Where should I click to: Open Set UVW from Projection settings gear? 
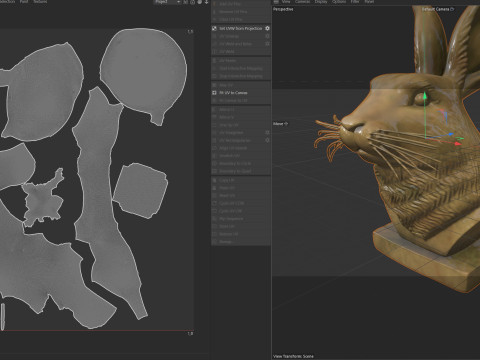(x=267, y=28)
